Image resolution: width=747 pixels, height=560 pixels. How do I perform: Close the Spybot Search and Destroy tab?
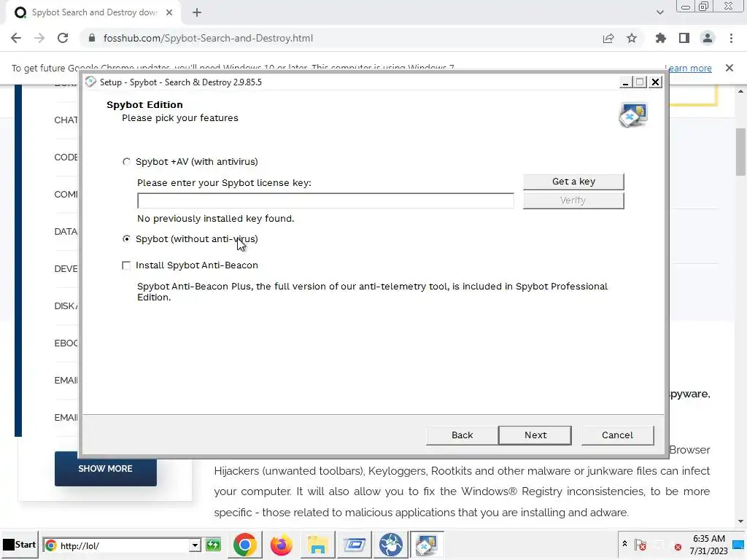point(169,12)
